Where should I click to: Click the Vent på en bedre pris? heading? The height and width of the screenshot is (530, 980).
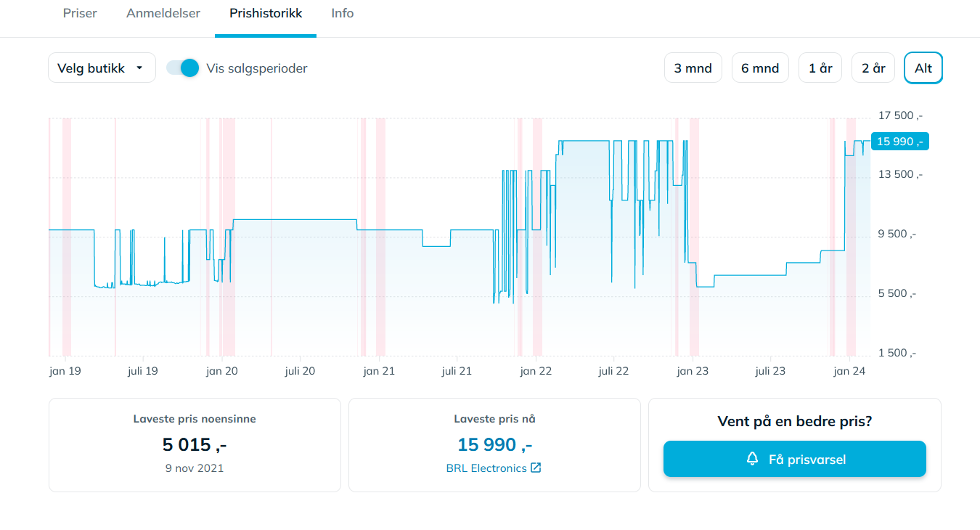pos(795,422)
